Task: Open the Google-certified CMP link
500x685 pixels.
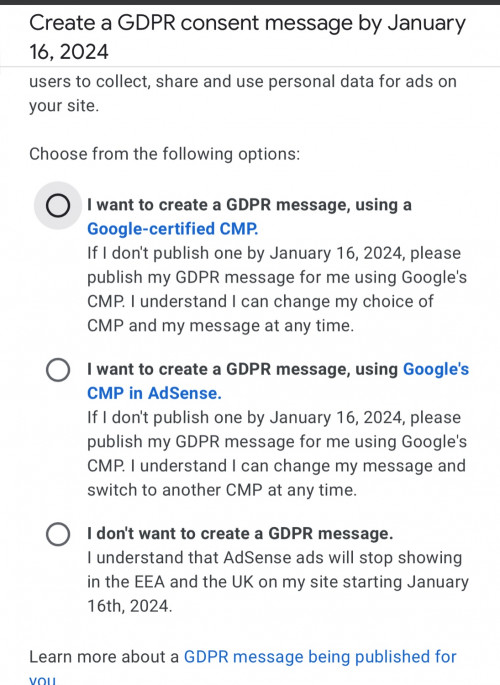Action: click(x=172, y=229)
